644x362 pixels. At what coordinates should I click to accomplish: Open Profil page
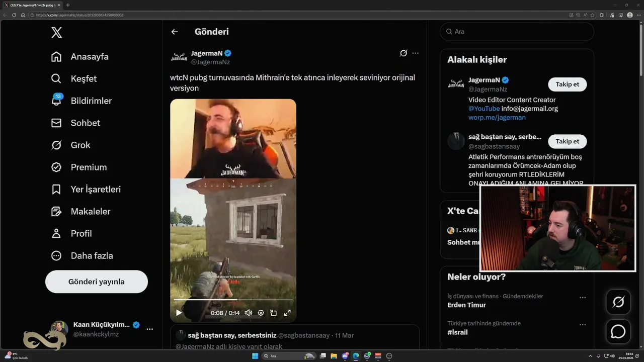click(71, 233)
